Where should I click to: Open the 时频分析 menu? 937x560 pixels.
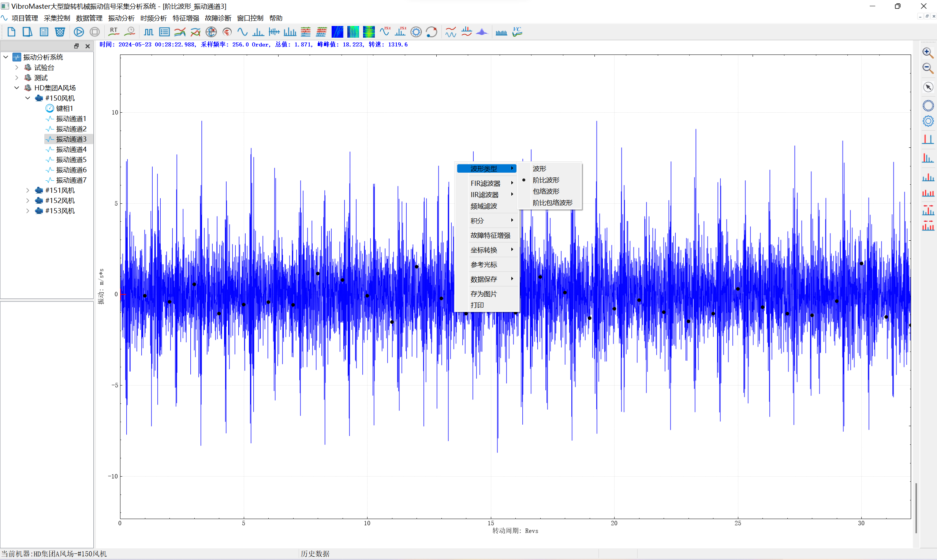click(x=153, y=18)
